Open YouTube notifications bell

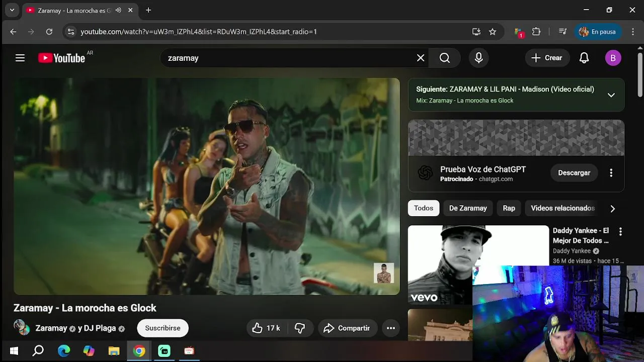point(584,58)
